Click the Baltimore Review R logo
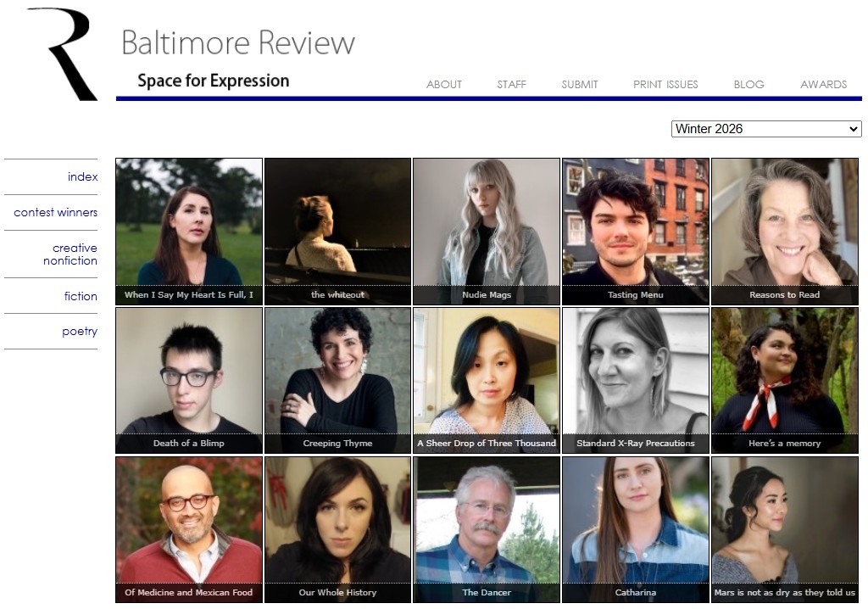Screen dimensions: 868x609 (x=63, y=53)
